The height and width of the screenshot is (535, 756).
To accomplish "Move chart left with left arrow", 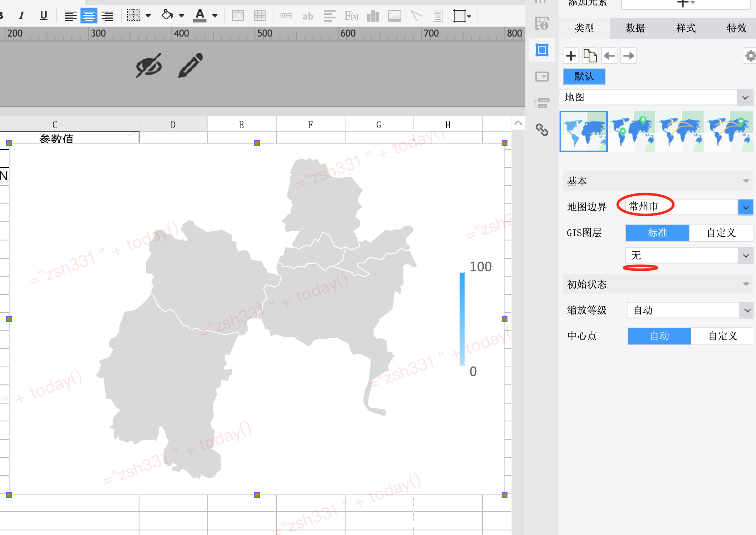I will tap(609, 55).
